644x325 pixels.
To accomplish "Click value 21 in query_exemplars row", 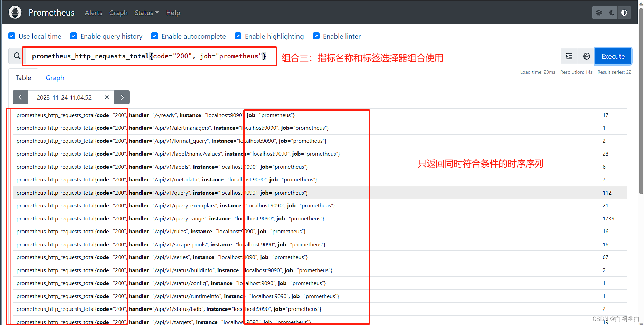I will pos(605,205).
